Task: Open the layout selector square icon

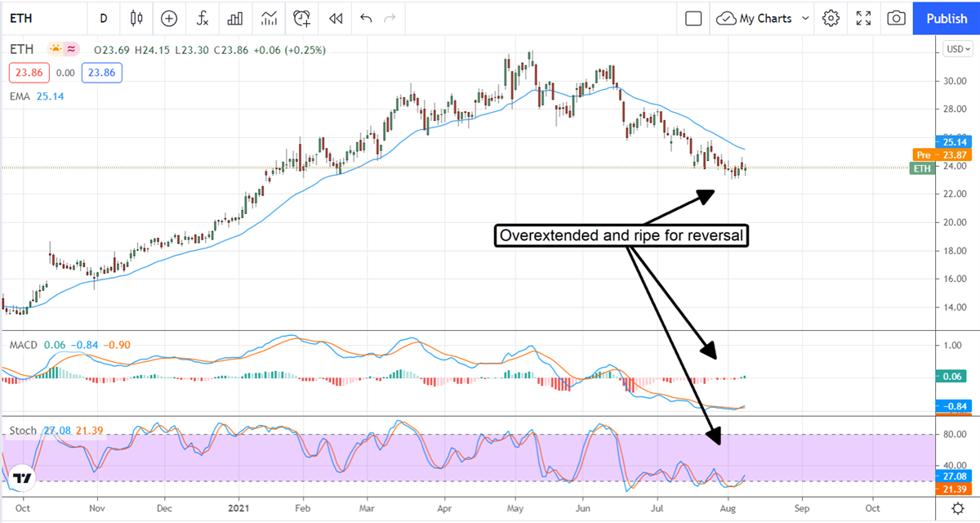Action: (693, 18)
